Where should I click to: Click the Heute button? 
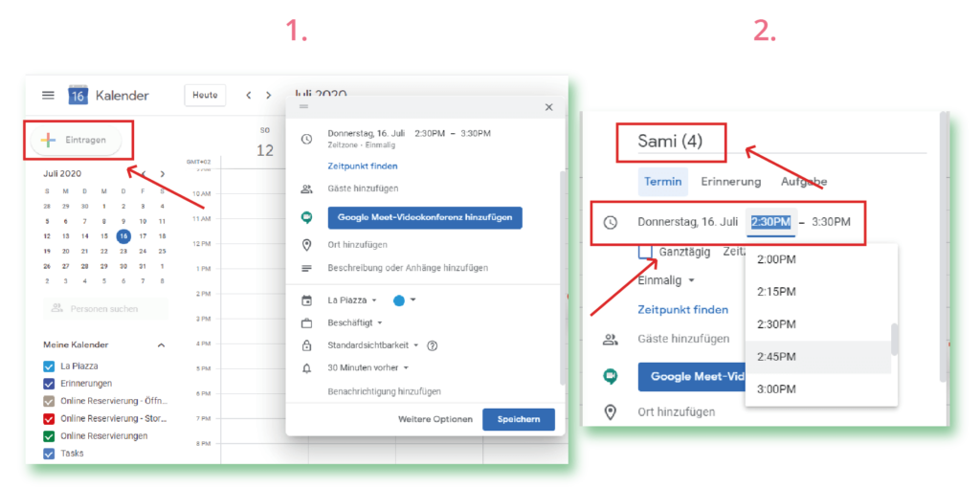(x=205, y=96)
